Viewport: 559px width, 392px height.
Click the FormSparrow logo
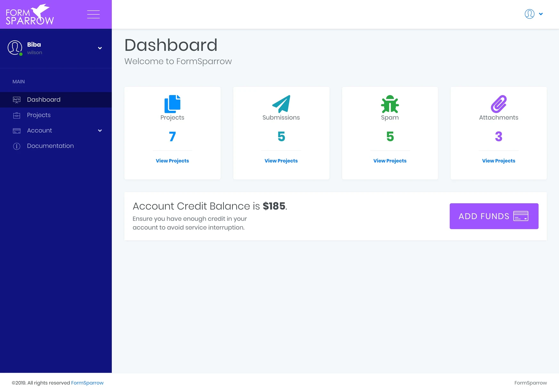point(30,14)
